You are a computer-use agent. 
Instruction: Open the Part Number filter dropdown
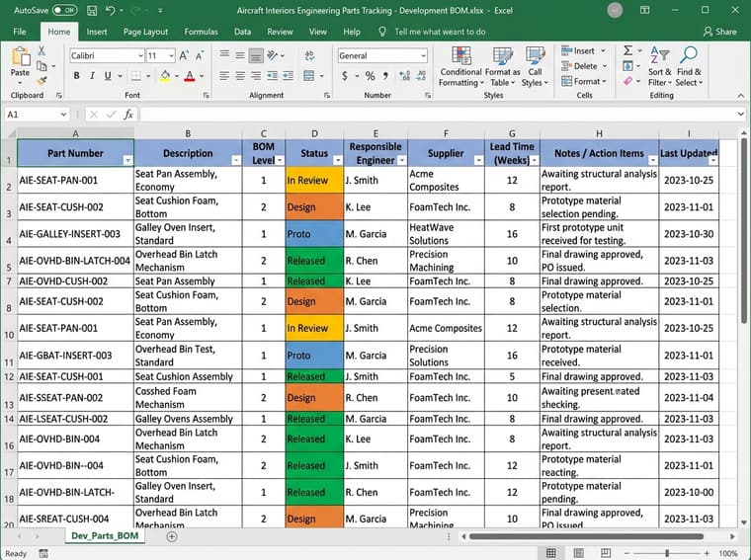127,160
